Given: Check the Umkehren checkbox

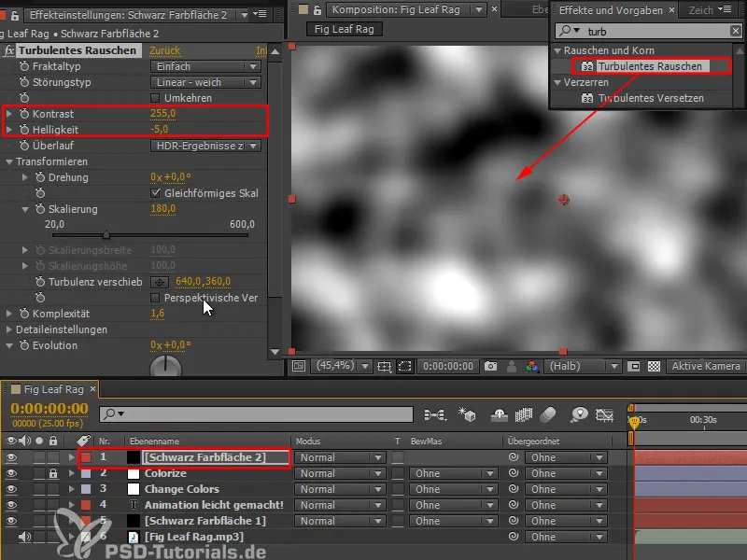Looking at the screenshot, I should click(155, 98).
